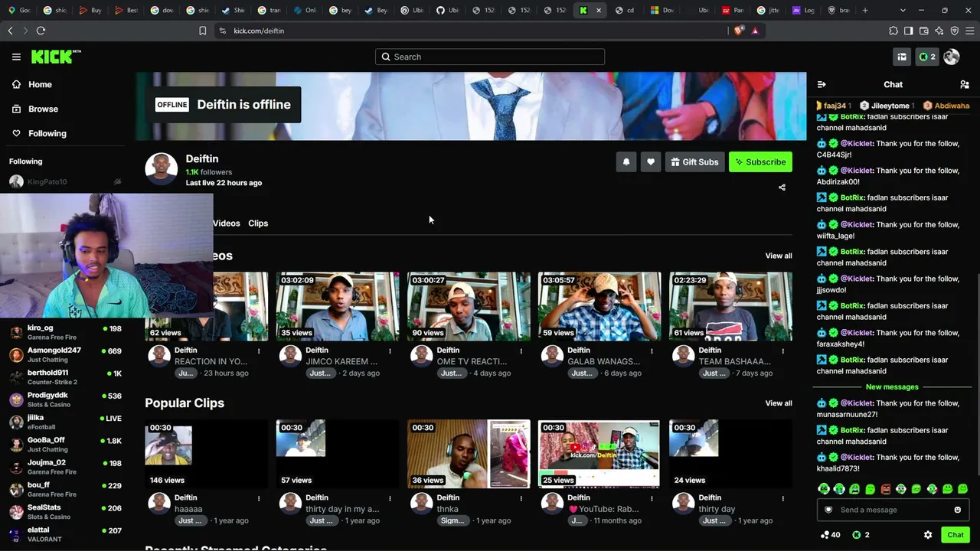Open the hamburger sidebar menu
Image resolution: width=980 pixels, height=551 pixels.
[x=16, y=57]
